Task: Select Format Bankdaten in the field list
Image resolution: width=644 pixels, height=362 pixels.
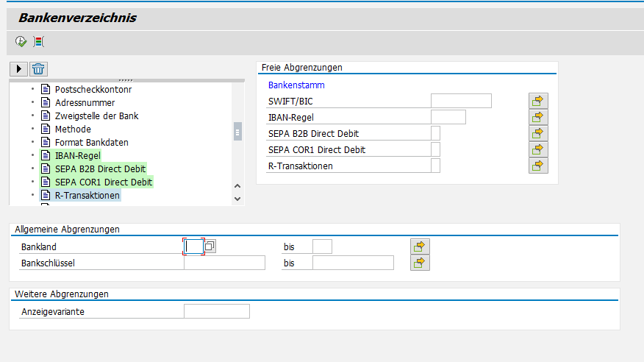Action: coord(92,142)
